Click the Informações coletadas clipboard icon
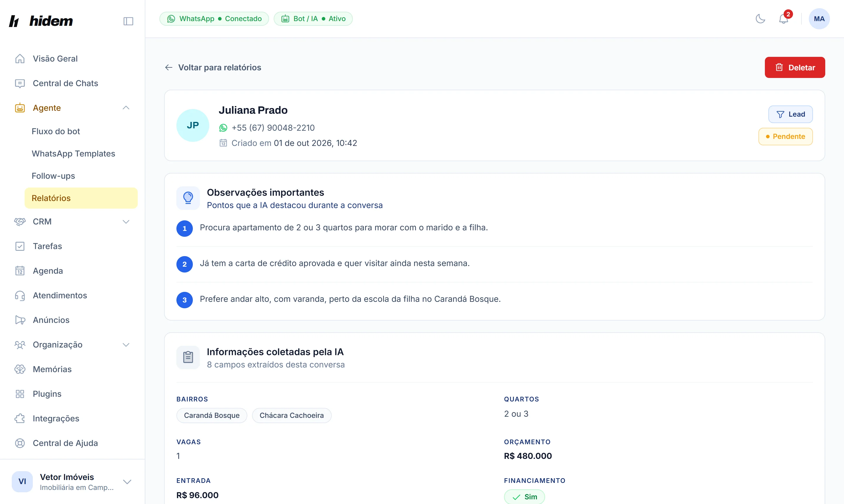The height and width of the screenshot is (504, 844). (188, 357)
